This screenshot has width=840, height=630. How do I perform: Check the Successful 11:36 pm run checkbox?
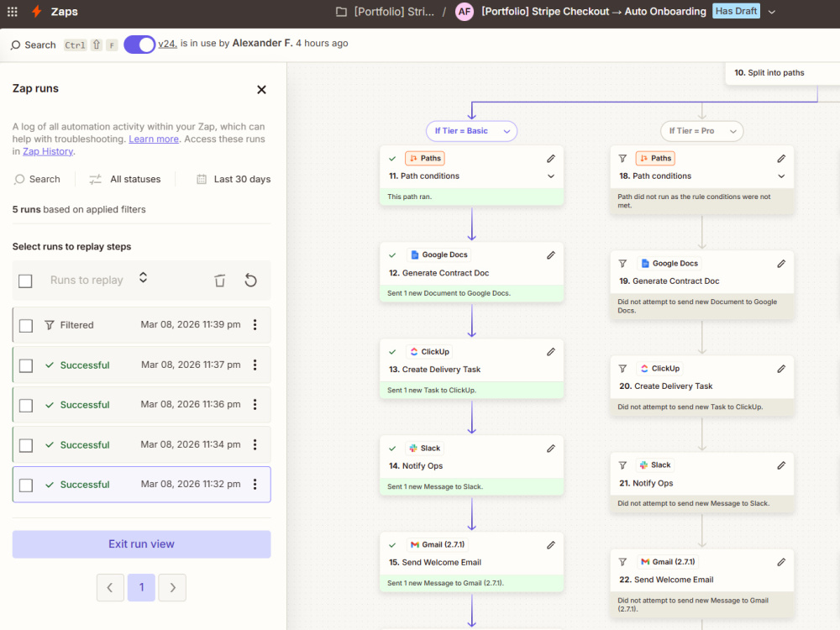point(26,405)
